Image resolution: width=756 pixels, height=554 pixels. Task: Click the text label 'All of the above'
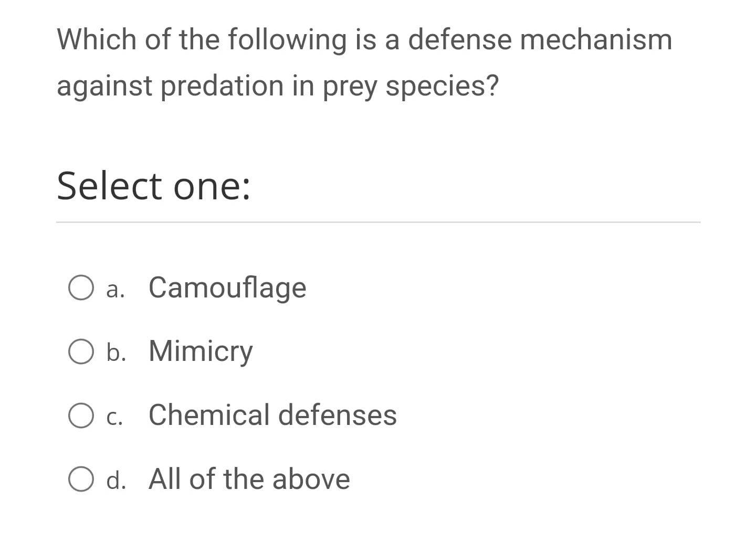click(249, 479)
